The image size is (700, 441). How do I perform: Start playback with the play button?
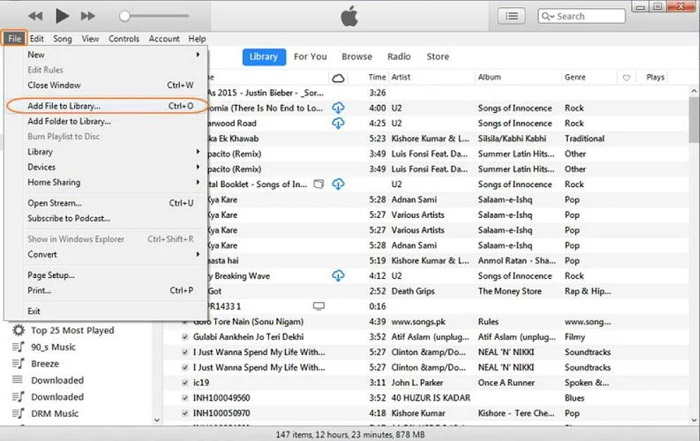coord(62,16)
